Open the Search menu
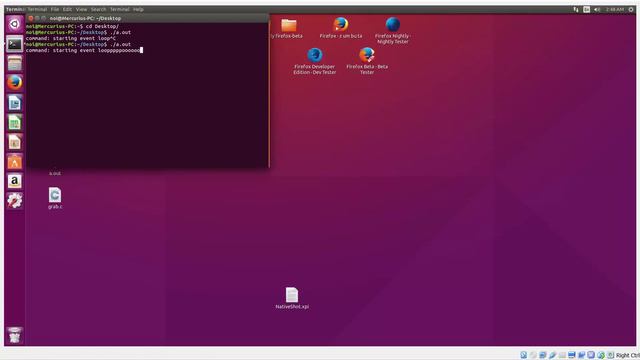 [98, 9]
